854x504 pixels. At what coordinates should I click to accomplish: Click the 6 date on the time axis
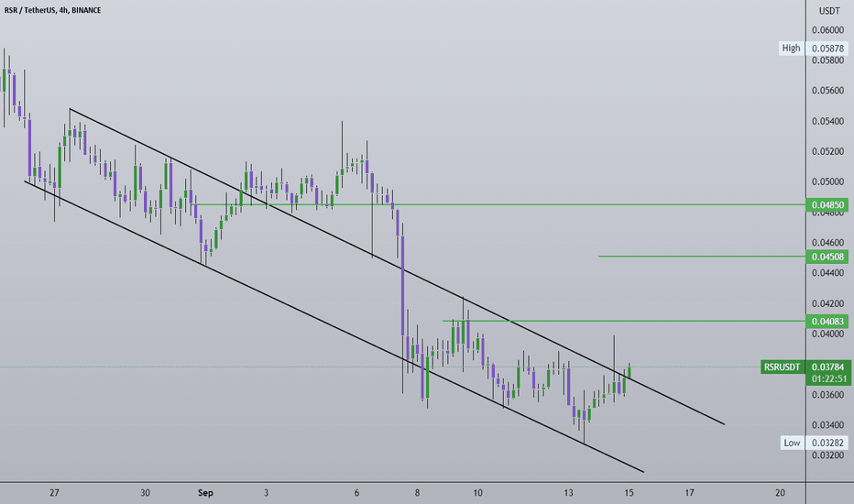coord(356,493)
